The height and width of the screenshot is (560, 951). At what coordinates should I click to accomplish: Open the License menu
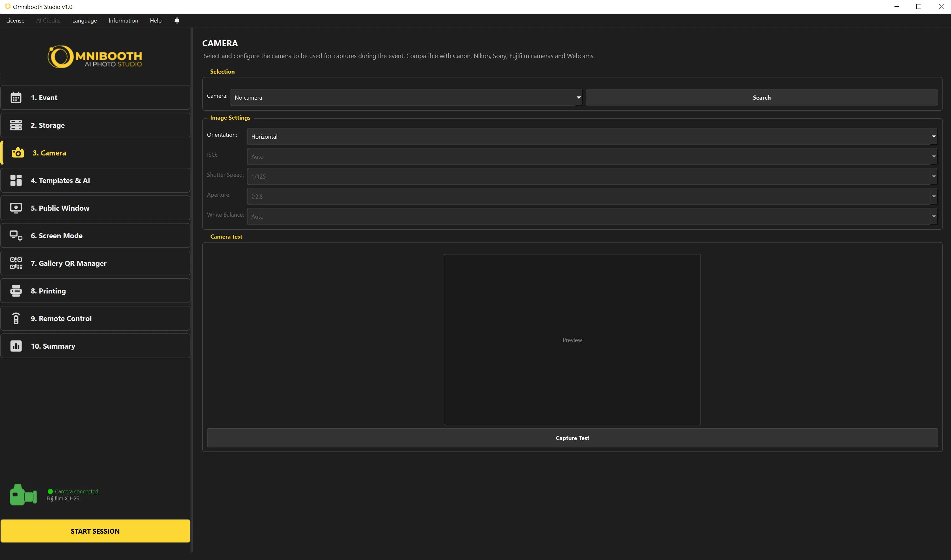point(15,20)
